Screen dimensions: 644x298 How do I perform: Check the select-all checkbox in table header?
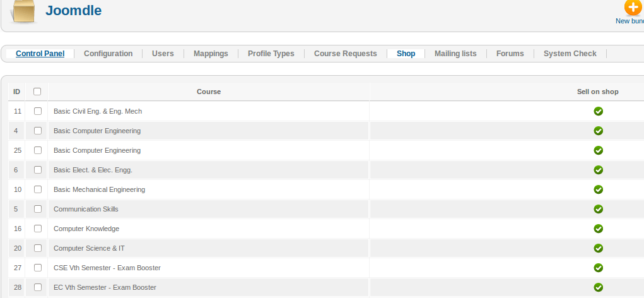37,92
